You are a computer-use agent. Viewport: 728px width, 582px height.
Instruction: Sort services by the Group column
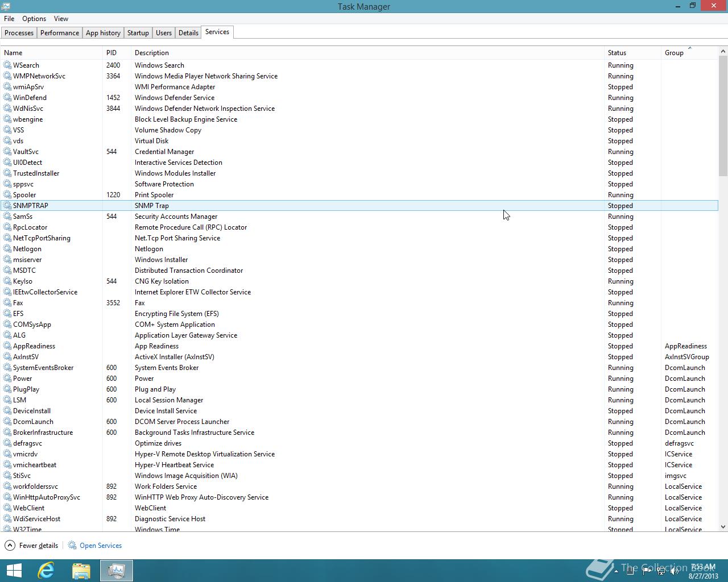click(689, 53)
